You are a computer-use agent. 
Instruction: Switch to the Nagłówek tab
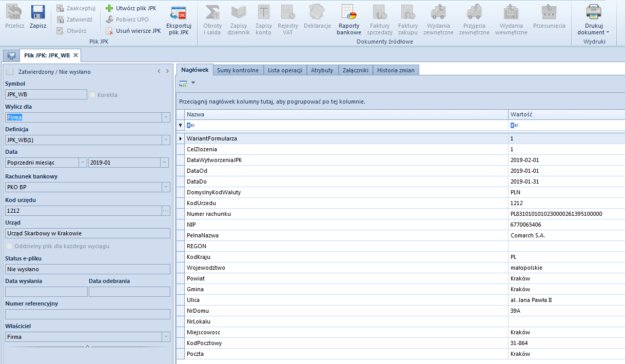click(x=195, y=70)
